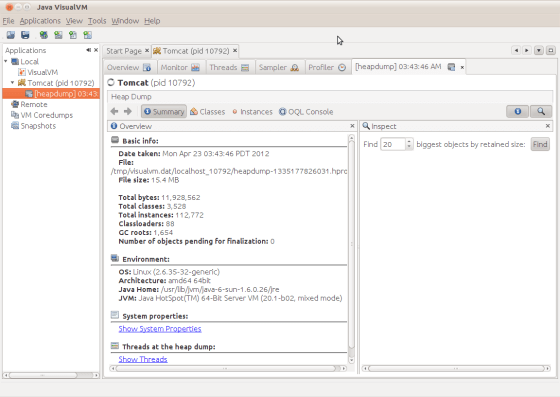Click the Threads at heap dump icon
Image resolution: width=560 pixels, height=397 pixels.
[115, 346]
